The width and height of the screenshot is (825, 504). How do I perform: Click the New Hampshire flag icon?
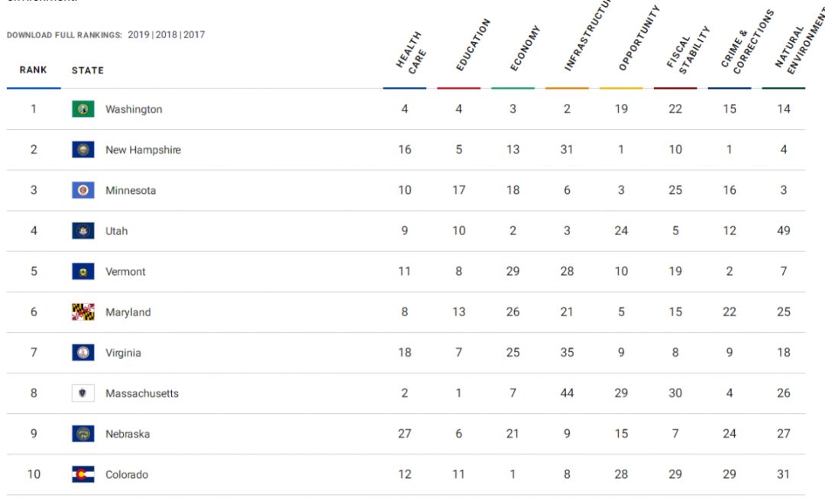click(83, 150)
